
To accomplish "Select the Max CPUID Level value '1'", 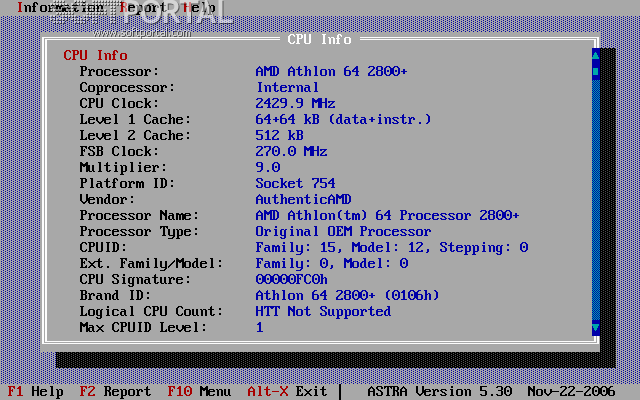I will tap(260, 327).
